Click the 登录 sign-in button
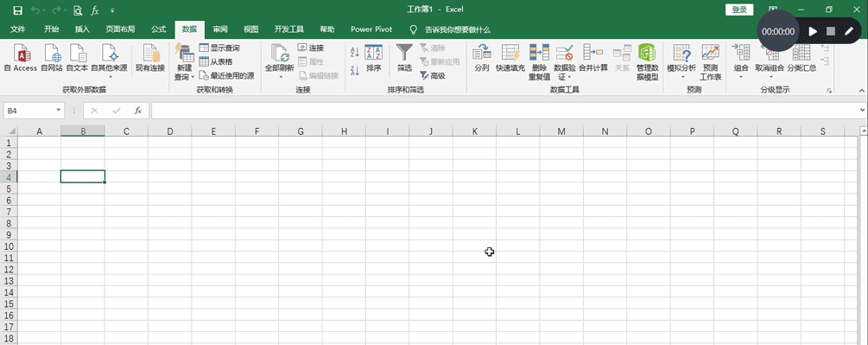This screenshot has height=345, width=868. pyautogui.click(x=739, y=10)
